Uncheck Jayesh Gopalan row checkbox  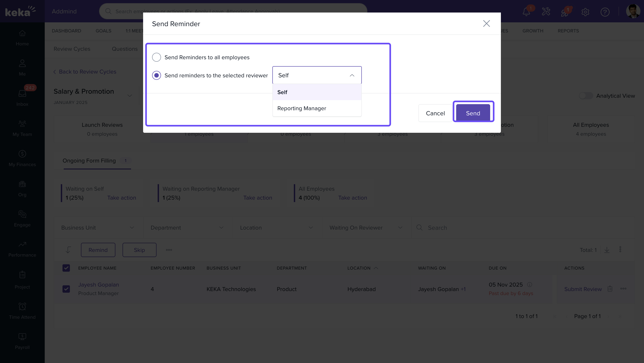(66, 289)
